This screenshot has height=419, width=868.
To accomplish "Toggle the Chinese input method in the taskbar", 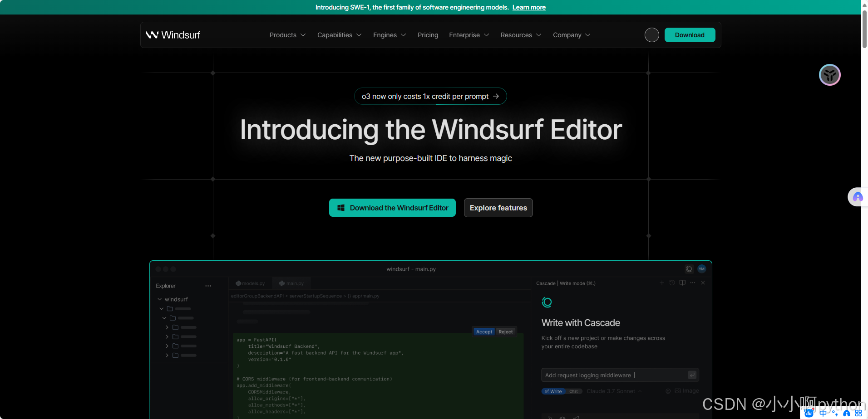I will (823, 413).
